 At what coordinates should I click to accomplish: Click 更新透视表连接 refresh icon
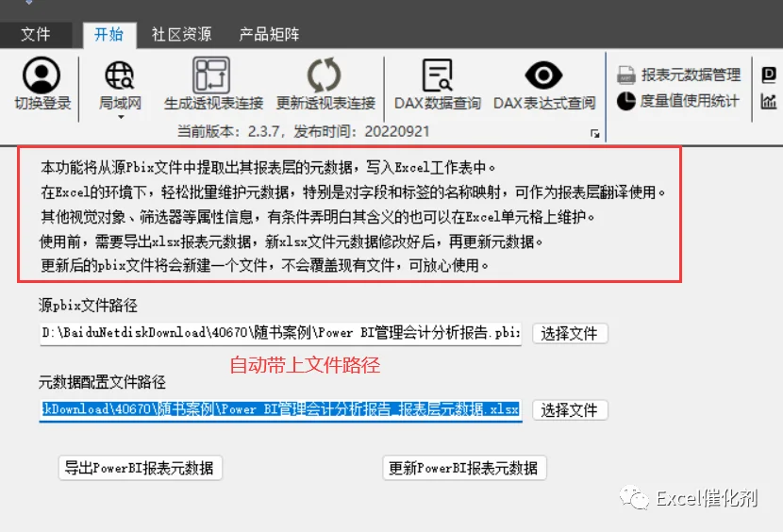tap(325, 75)
